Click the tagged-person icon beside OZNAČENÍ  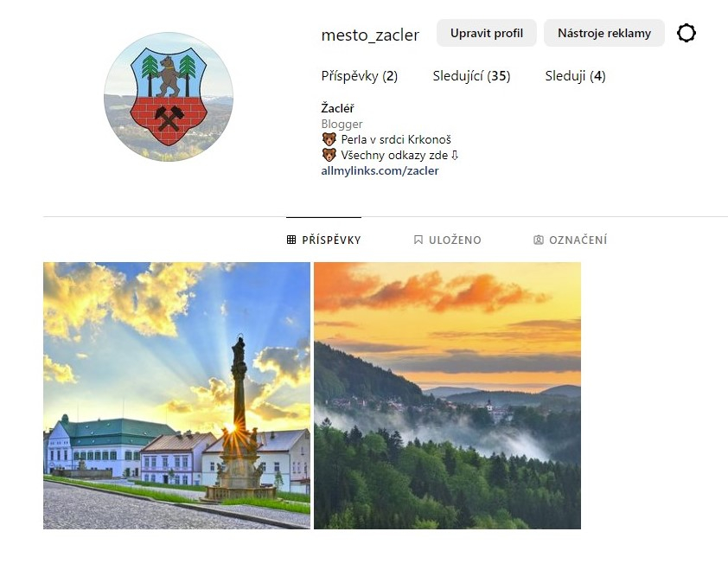pyautogui.click(x=538, y=240)
